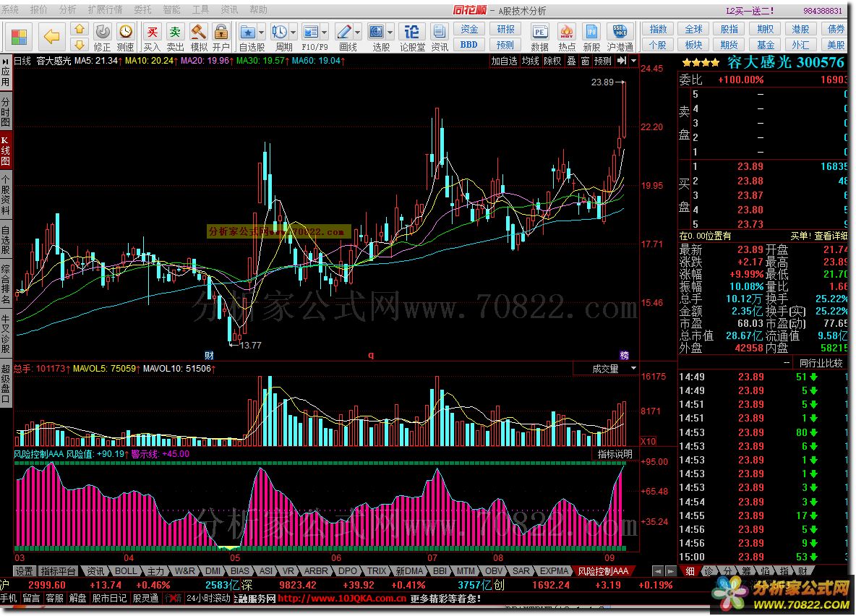Click the 研报 research report button
Viewport: 856px width, 616px height.
pyautogui.click(x=505, y=29)
